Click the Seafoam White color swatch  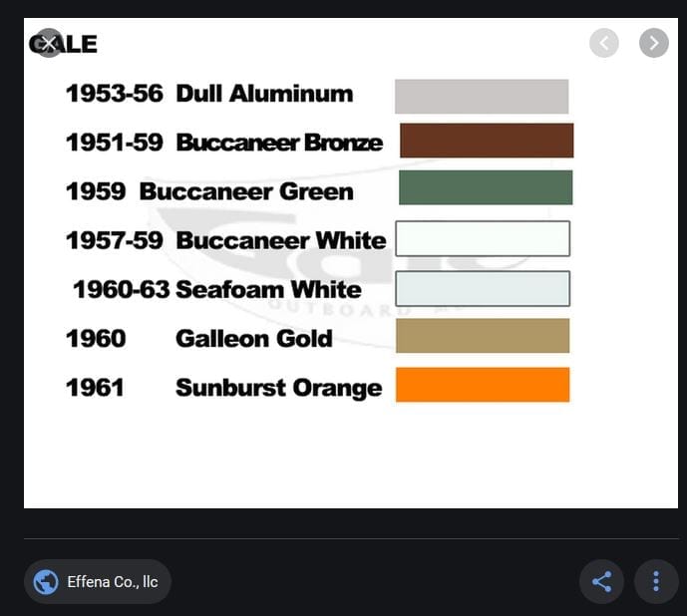click(x=483, y=288)
